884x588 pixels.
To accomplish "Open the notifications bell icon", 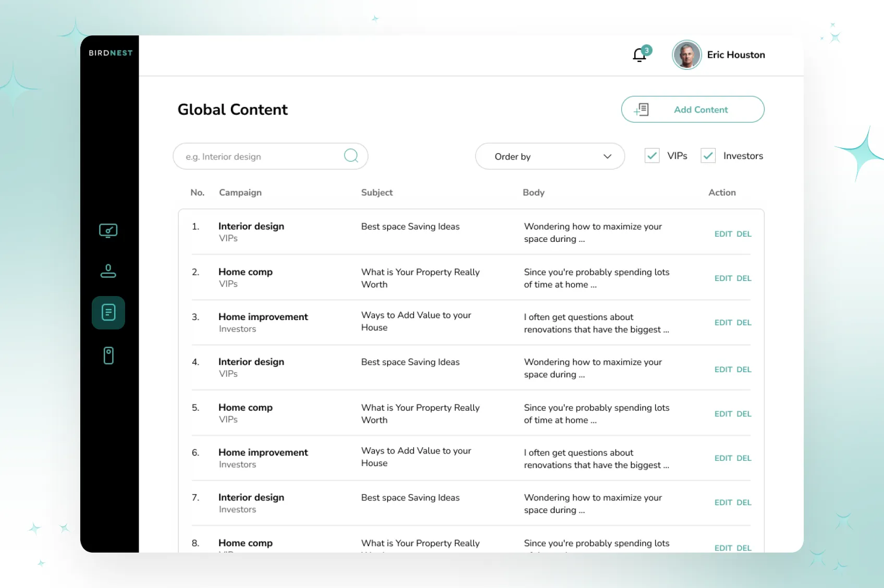I will click(640, 55).
